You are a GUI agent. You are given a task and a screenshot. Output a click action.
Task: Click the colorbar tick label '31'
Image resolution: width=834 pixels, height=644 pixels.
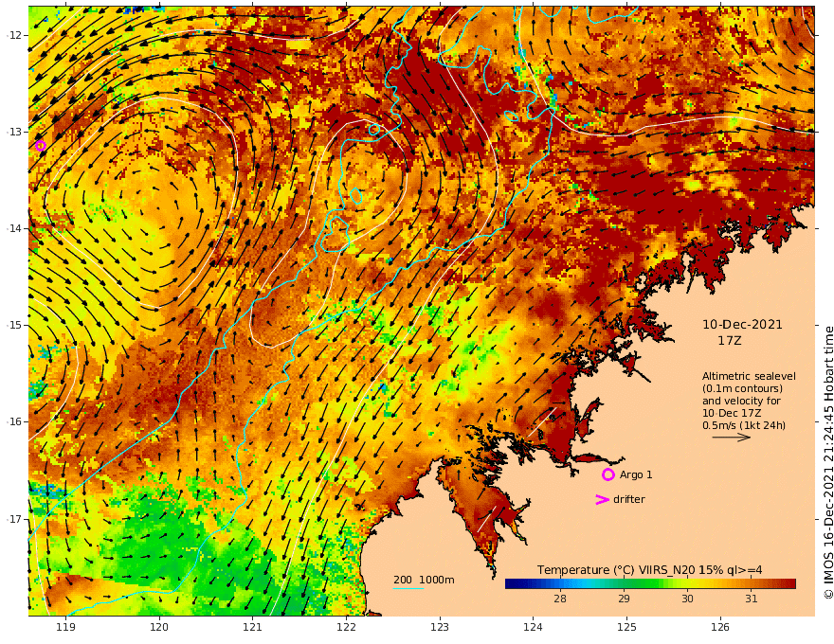[x=751, y=599]
